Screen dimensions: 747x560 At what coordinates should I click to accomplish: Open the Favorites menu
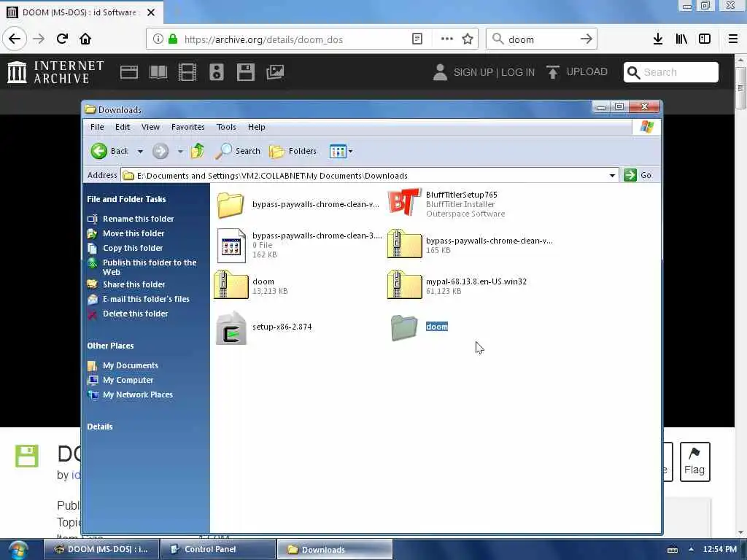(187, 127)
